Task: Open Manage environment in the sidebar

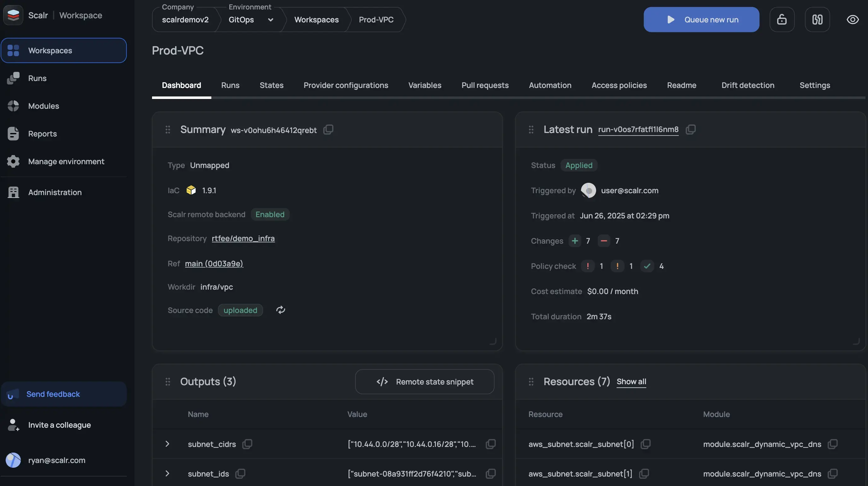Action: click(x=64, y=162)
